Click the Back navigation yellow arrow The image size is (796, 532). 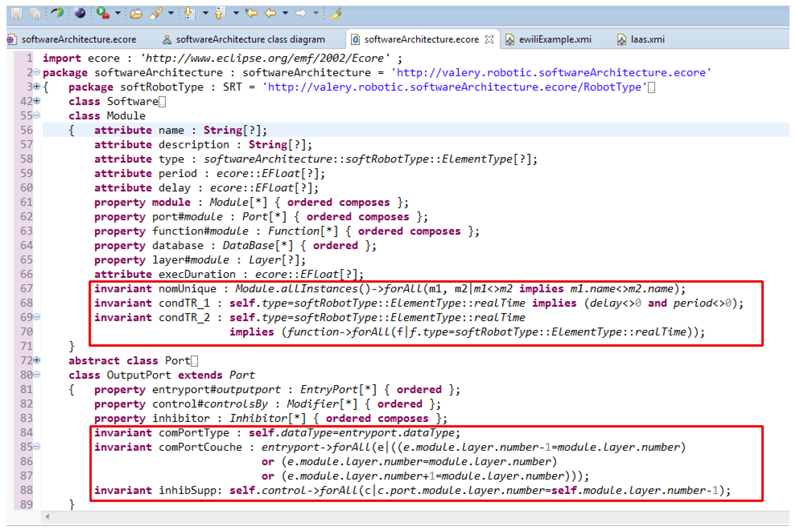pos(271,14)
